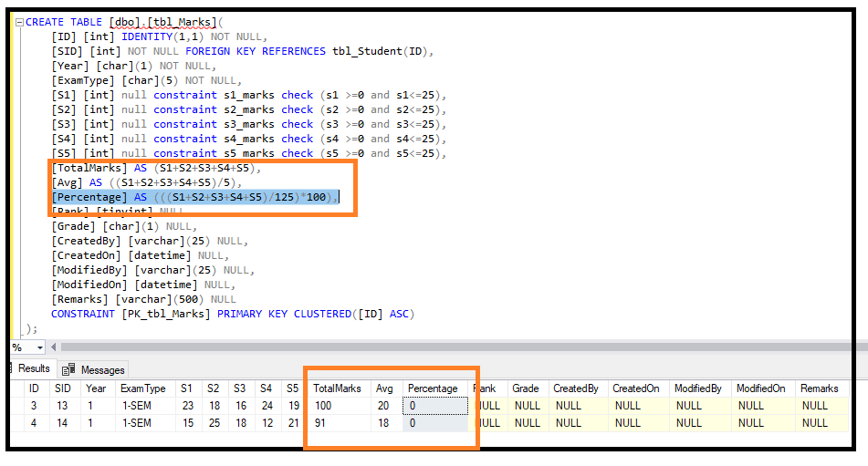
Task: Click the [Avg] computed column line
Action: [147, 182]
